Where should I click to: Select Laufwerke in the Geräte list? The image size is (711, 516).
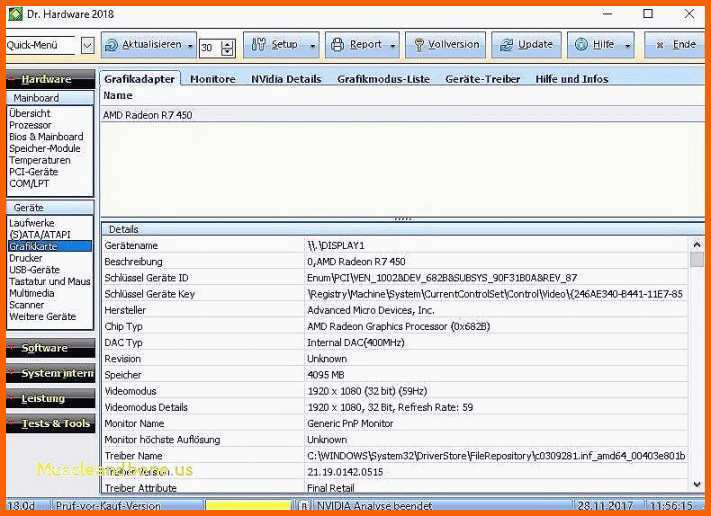pyautogui.click(x=32, y=223)
